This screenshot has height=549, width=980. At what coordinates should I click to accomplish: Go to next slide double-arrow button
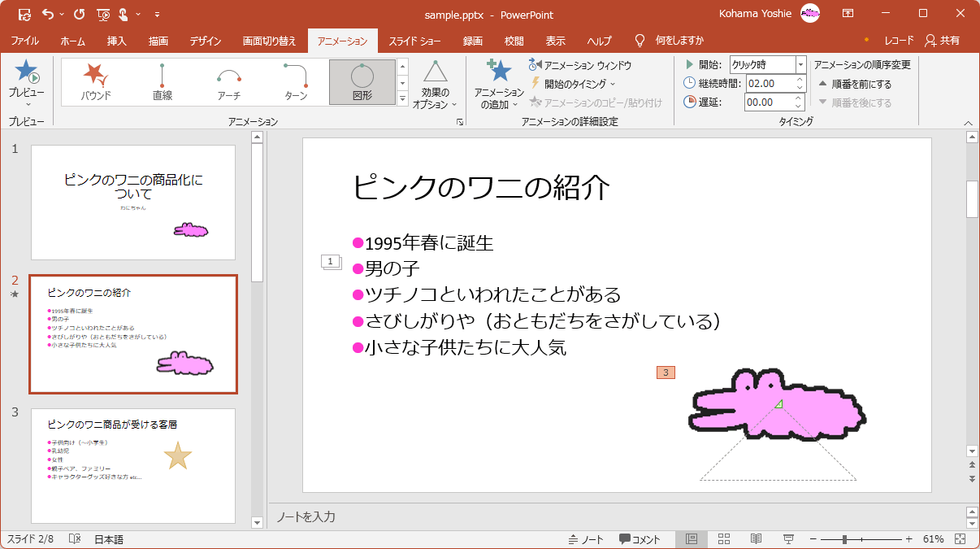click(972, 478)
